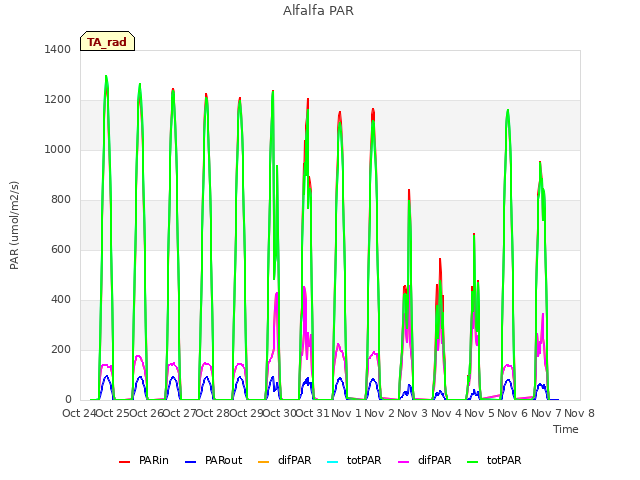Toggle the PARout legend entry

213,460
